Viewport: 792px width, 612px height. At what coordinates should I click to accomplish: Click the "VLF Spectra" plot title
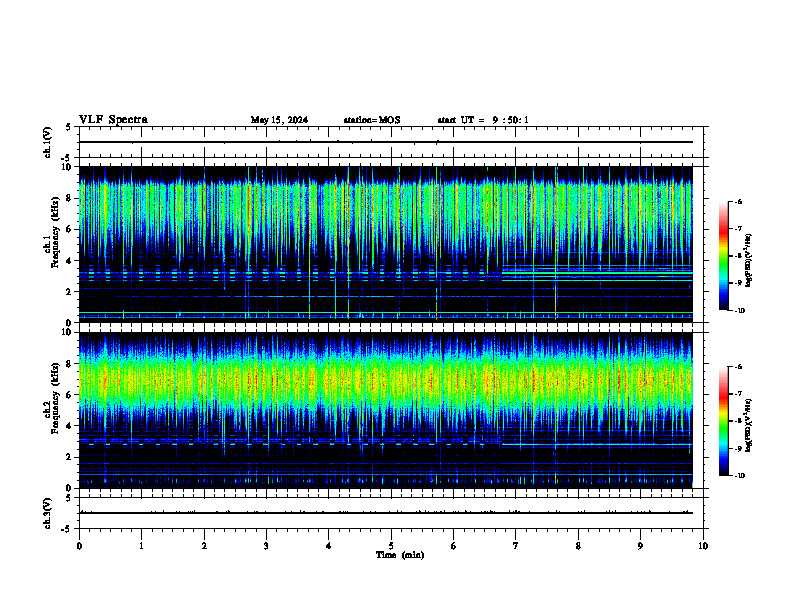click(x=113, y=120)
